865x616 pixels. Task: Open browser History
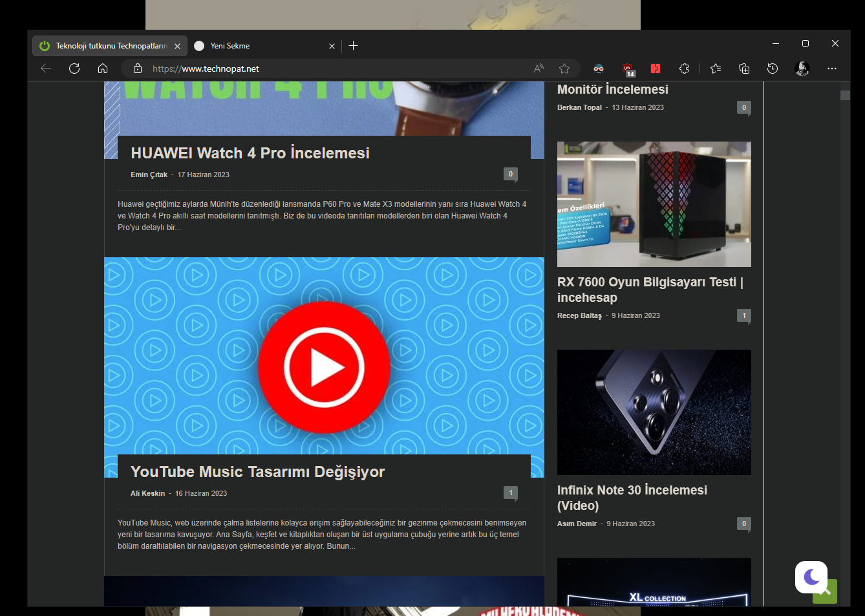click(x=773, y=69)
